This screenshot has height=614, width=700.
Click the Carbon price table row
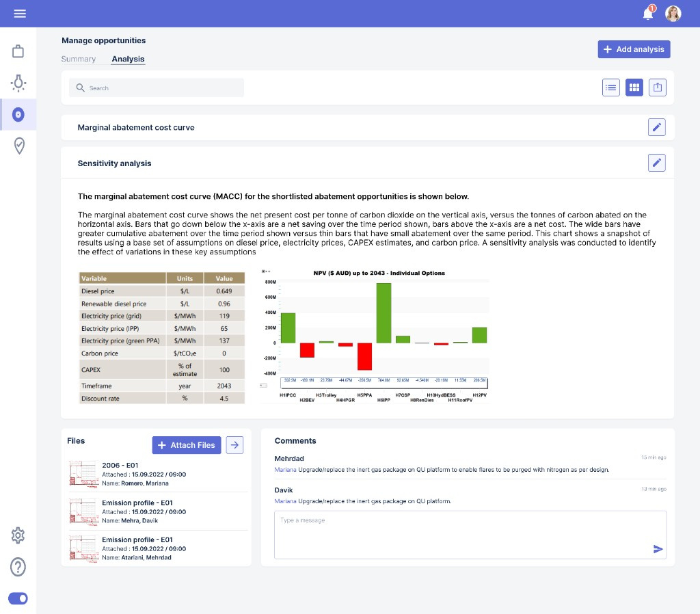click(x=161, y=353)
